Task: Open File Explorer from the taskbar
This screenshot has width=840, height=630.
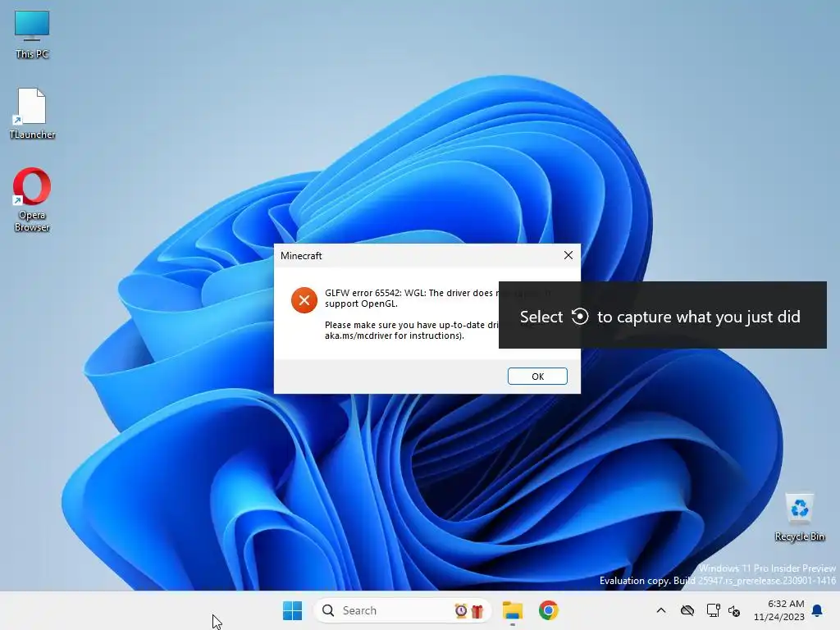Action: 513,610
